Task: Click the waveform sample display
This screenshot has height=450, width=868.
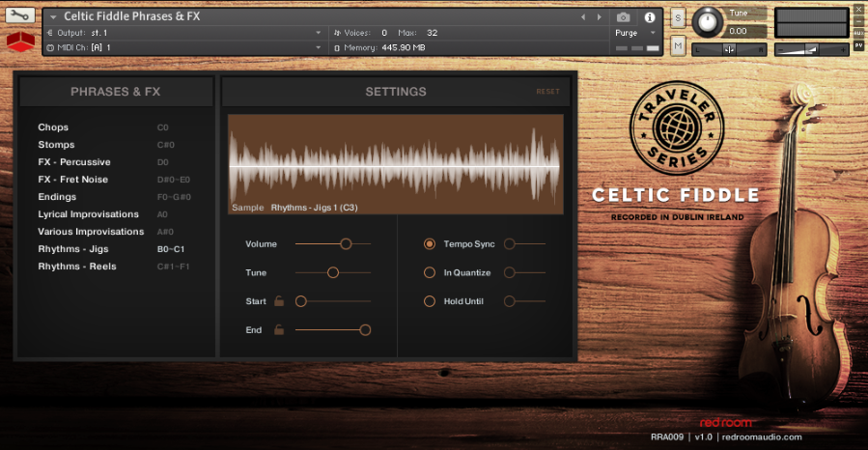Action: [x=396, y=164]
